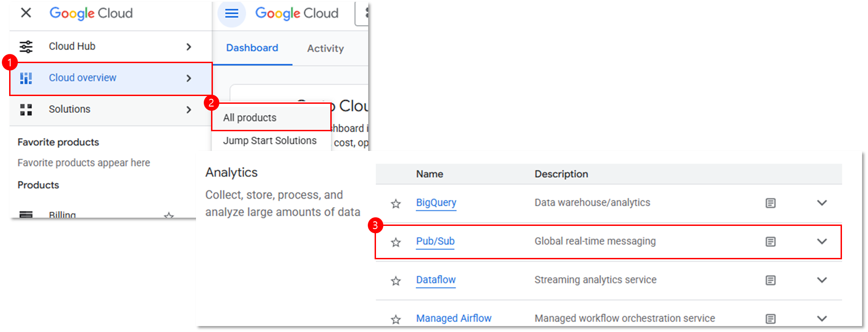
Task: Favorite Managed Airflow with its star icon
Action: (396, 319)
